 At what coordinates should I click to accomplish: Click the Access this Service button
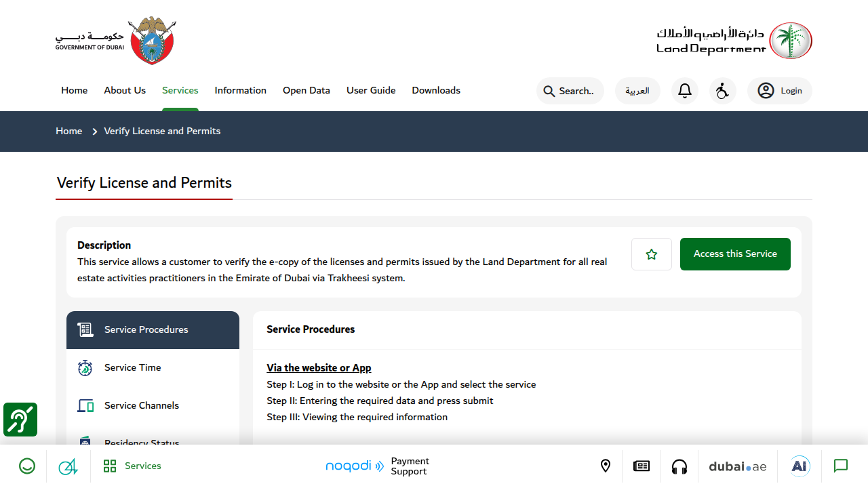pos(735,254)
